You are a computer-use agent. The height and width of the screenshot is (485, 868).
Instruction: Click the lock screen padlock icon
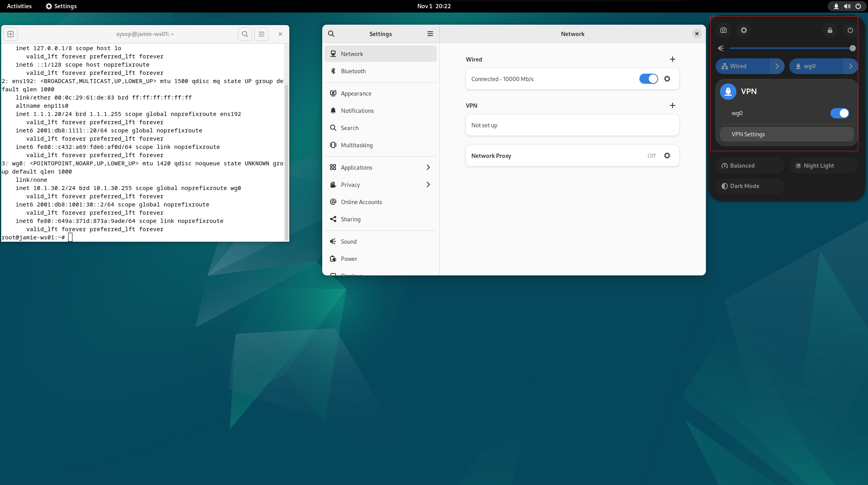pyautogui.click(x=830, y=30)
